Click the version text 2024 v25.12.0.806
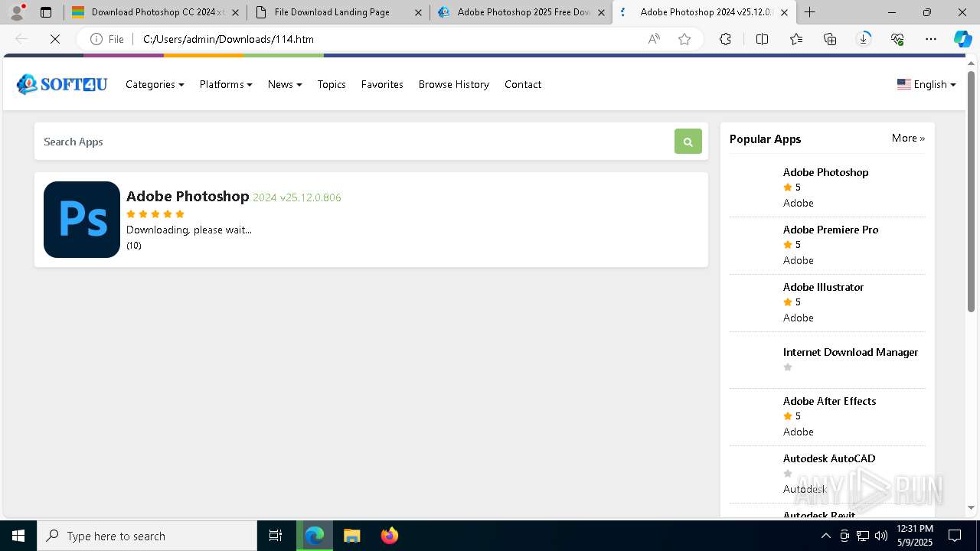The image size is (980, 551). tap(297, 197)
